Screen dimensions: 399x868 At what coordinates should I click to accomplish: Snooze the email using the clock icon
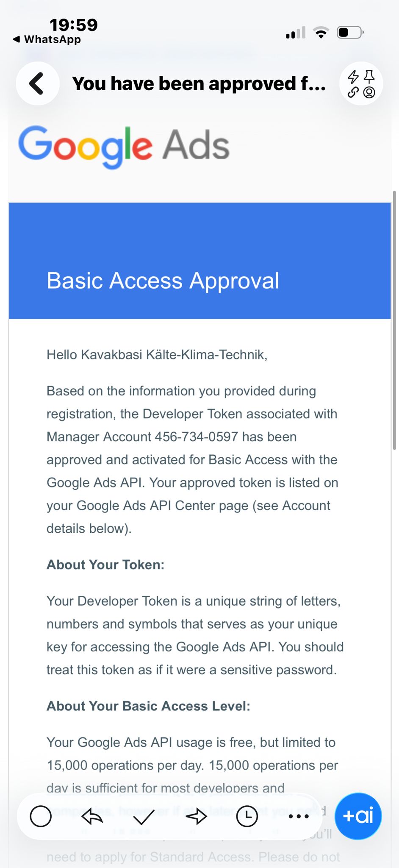pyautogui.click(x=247, y=816)
